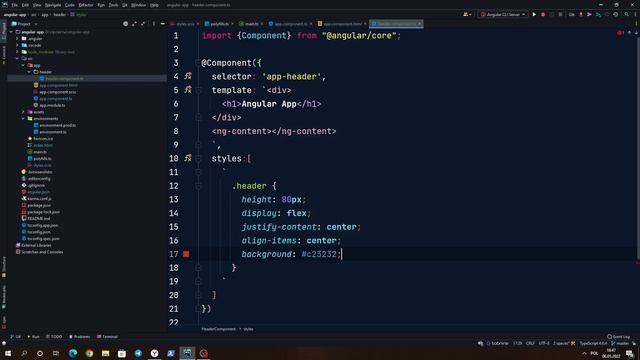The width and height of the screenshot is (640, 360).
Task: Select favicon.ico in project tree
Action: point(40,139)
